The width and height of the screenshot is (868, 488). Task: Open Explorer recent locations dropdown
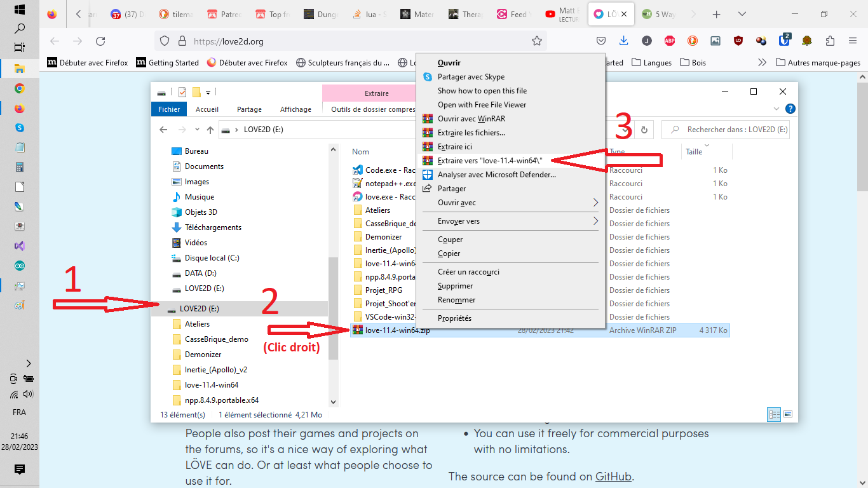(x=198, y=130)
